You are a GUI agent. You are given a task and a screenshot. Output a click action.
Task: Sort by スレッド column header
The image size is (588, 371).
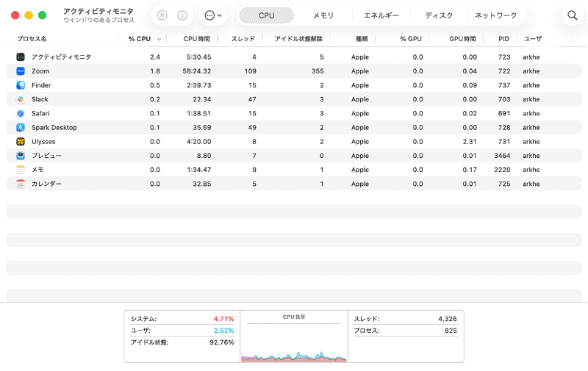243,39
